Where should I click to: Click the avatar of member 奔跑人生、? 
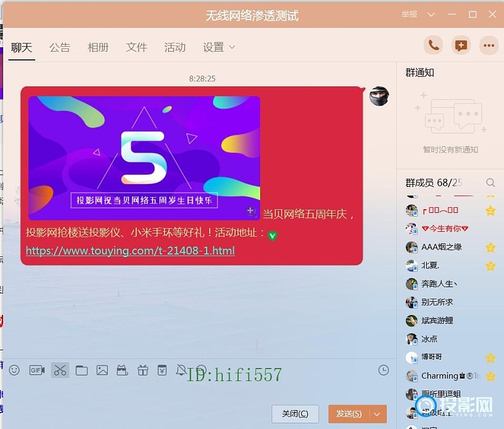(x=412, y=283)
